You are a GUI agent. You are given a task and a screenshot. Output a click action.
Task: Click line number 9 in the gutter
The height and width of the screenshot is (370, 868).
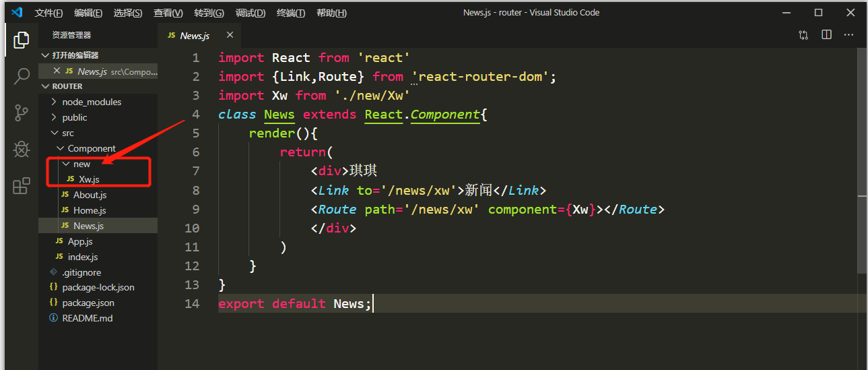(x=195, y=209)
